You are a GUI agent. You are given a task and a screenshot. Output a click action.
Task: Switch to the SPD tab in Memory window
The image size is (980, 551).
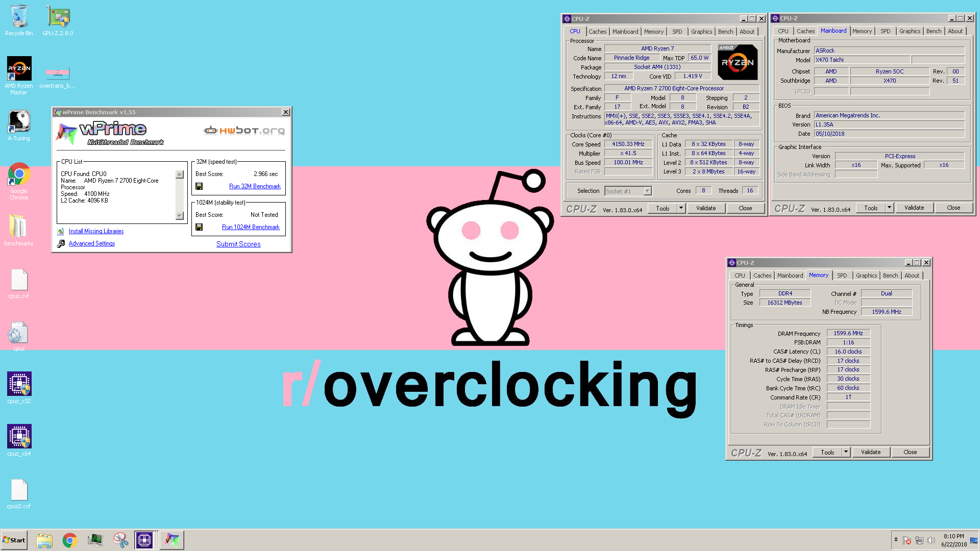(x=842, y=275)
